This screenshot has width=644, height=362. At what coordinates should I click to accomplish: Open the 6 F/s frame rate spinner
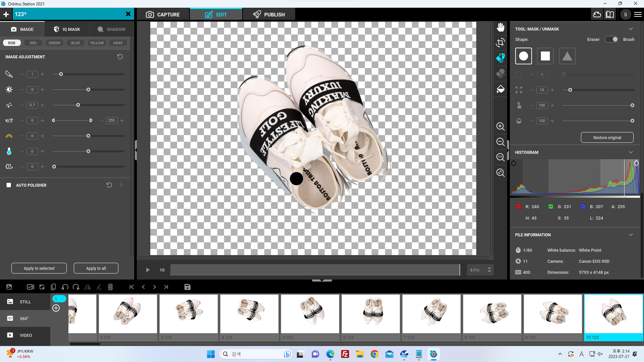click(x=489, y=270)
